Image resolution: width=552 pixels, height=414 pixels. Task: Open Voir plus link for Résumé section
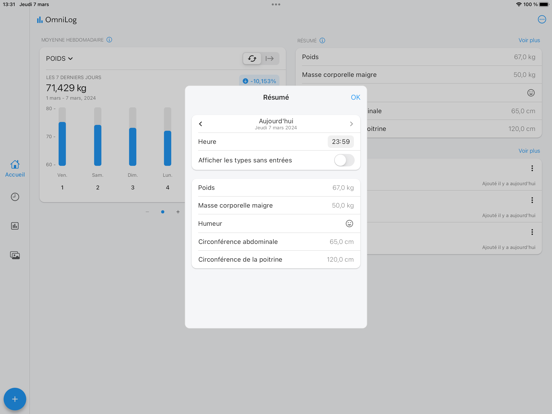(x=529, y=40)
